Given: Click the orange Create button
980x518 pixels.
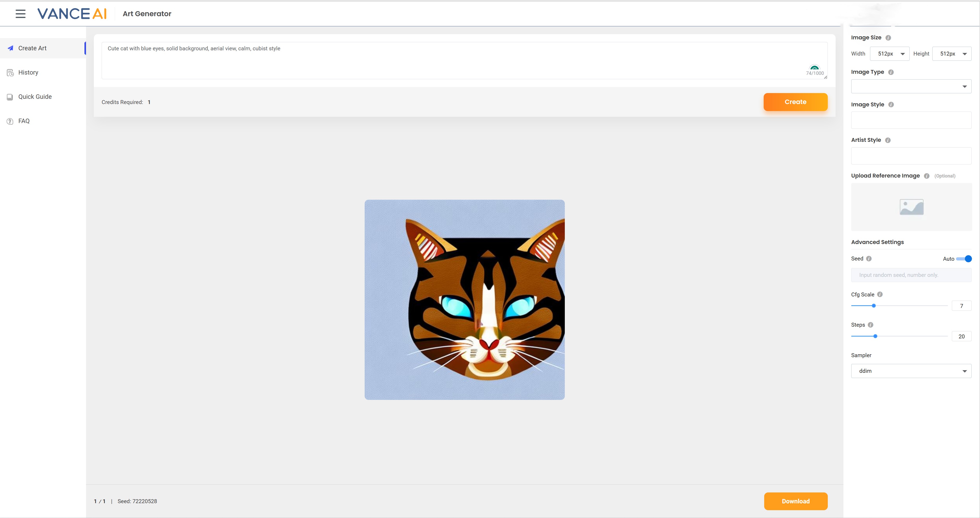Looking at the screenshot, I should click(795, 102).
